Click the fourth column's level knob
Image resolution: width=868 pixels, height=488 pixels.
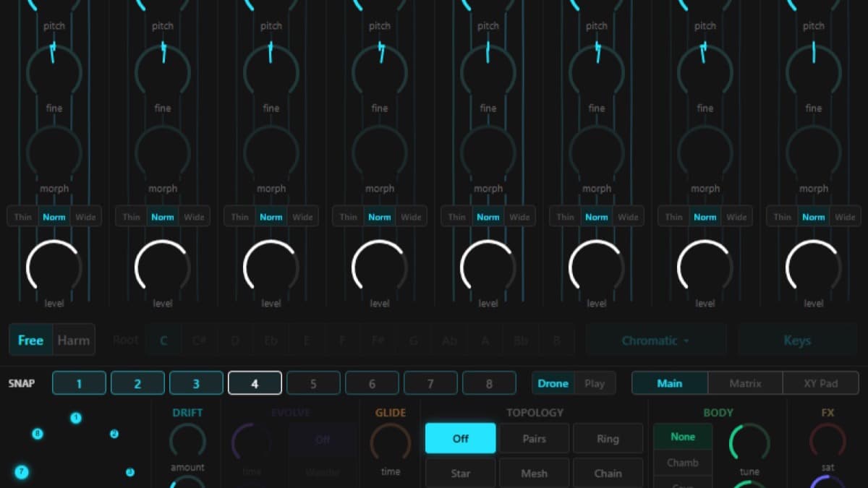point(380,267)
